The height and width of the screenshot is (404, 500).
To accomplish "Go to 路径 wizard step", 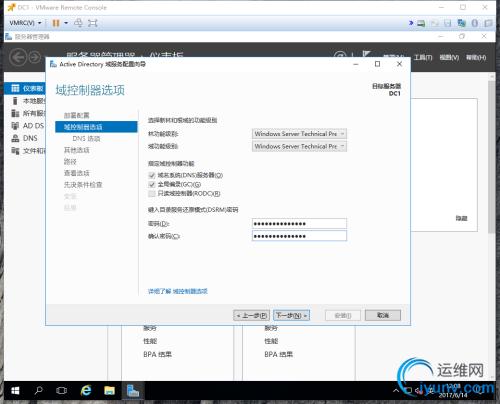I will pos(70,162).
